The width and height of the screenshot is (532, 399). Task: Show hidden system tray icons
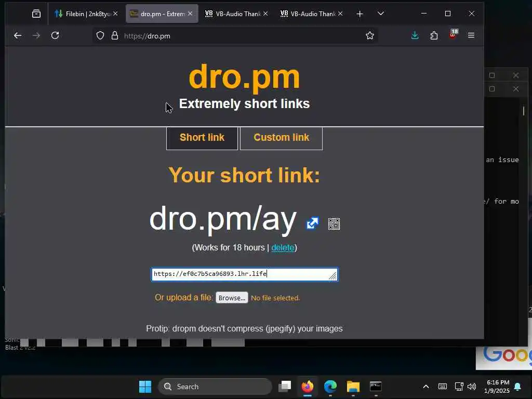coord(426,387)
